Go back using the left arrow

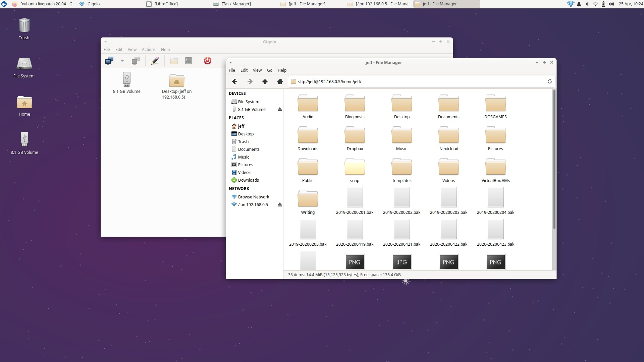[234, 81]
